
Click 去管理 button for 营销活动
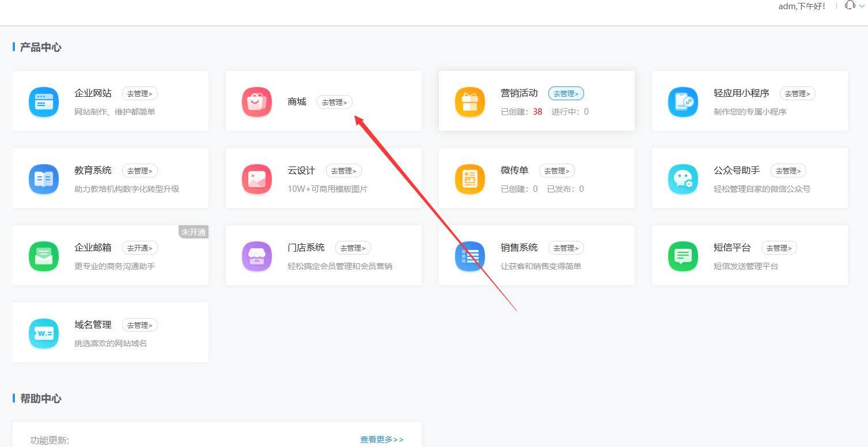[x=566, y=93]
